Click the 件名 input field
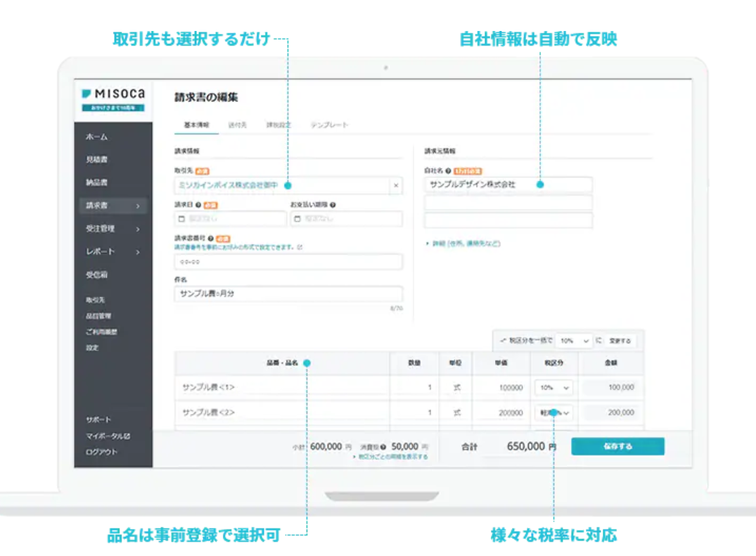Image resolution: width=756 pixels, height=556 pixels. [x=288, y=293]
